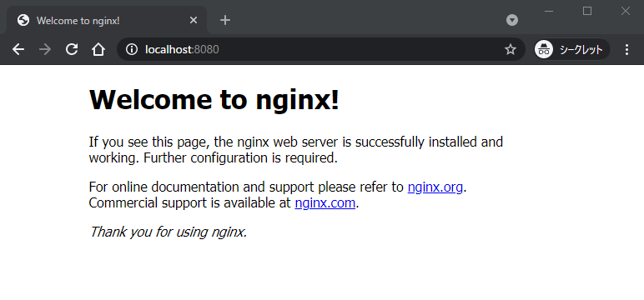Close the browser window
Screen dimensions: 644x300
tap(625, 11)
